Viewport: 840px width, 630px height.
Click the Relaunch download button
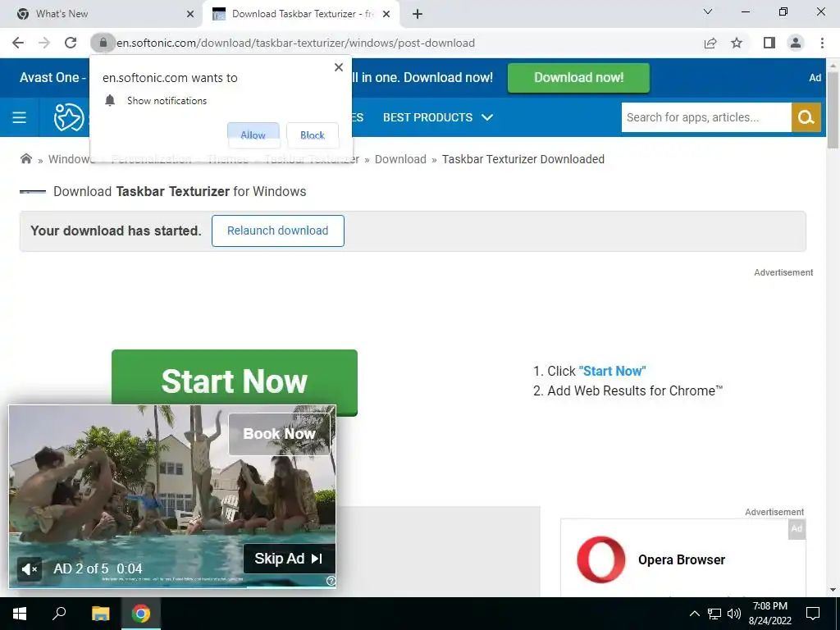pyautogui.click(x=277, y=231)
